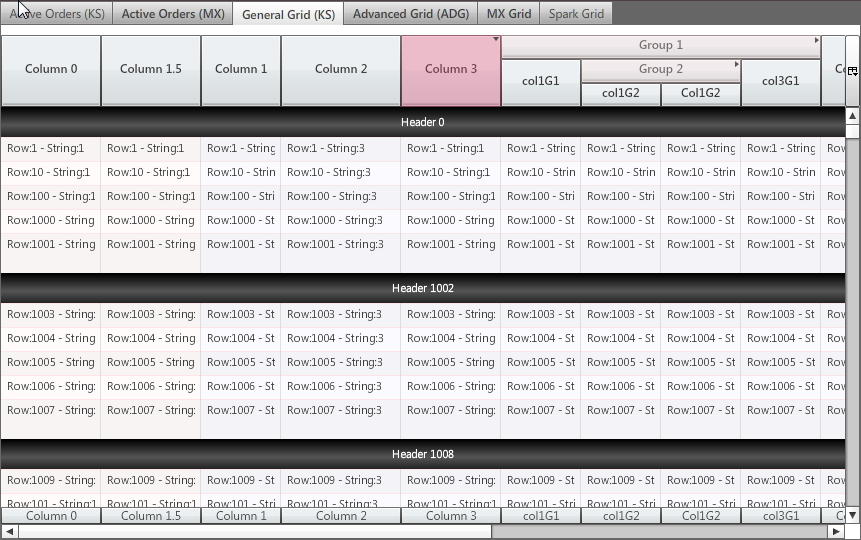Collapse Group 2 column group arrow

737,65
